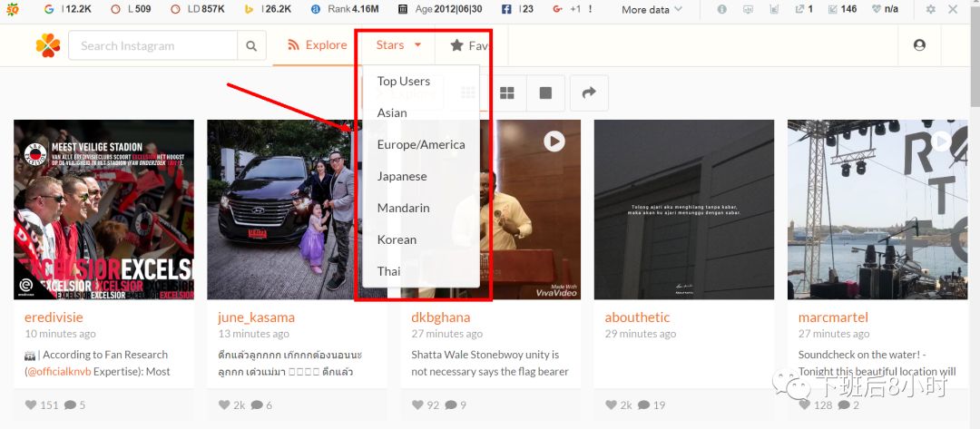Viewport: 980px width, 429px height.
Task: Open SEOquake settings gear
Action: click(931, 9)
